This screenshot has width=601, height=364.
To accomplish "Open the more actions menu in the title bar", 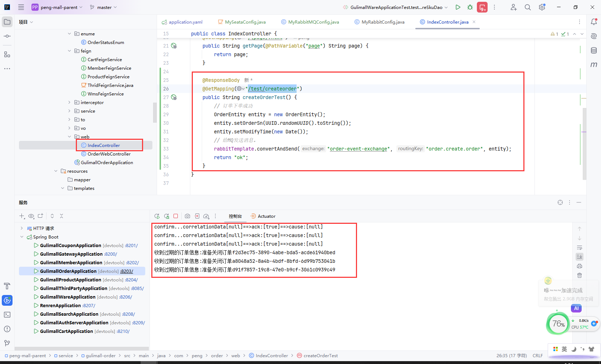I will [x=494, y=7].
